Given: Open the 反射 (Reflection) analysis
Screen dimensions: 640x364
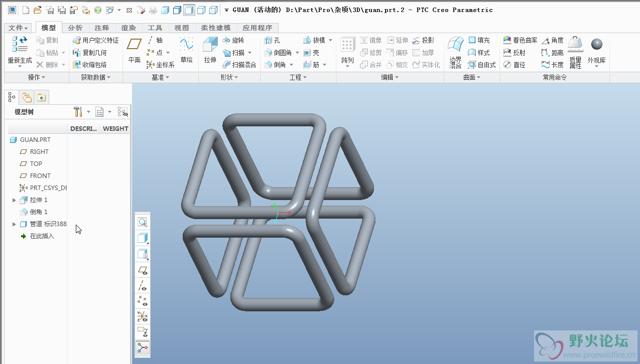Looking at the screenshot, I should [x=514, y=53].
